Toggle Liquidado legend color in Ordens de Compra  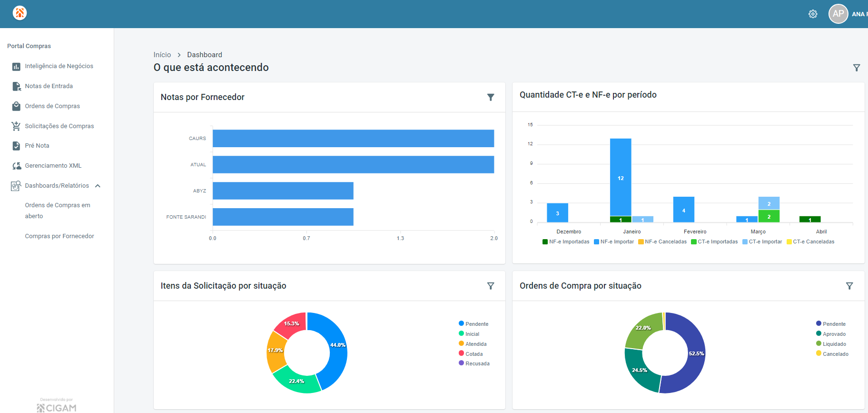click(819, 343)
